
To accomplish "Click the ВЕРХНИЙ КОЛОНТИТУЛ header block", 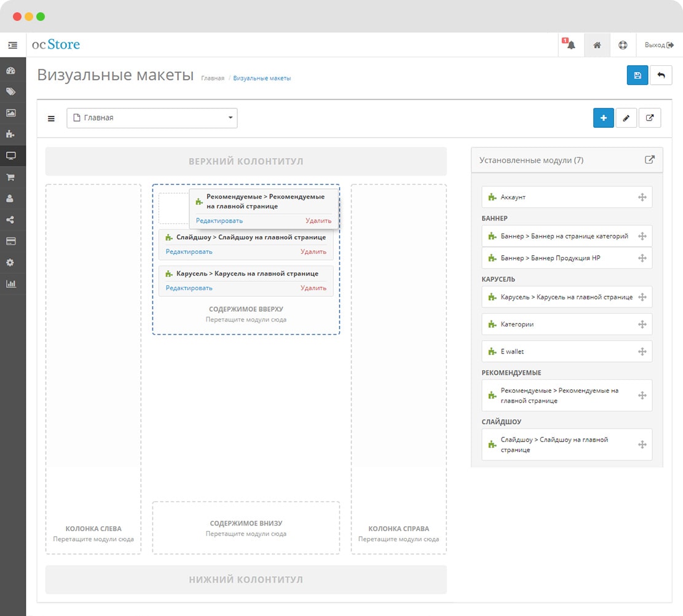I will point(246,161).
